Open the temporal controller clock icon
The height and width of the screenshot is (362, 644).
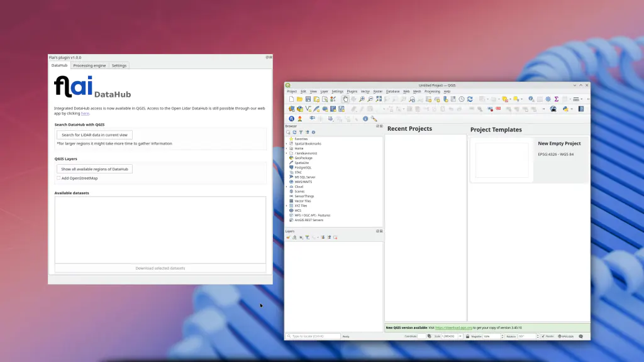click(462, 99)
